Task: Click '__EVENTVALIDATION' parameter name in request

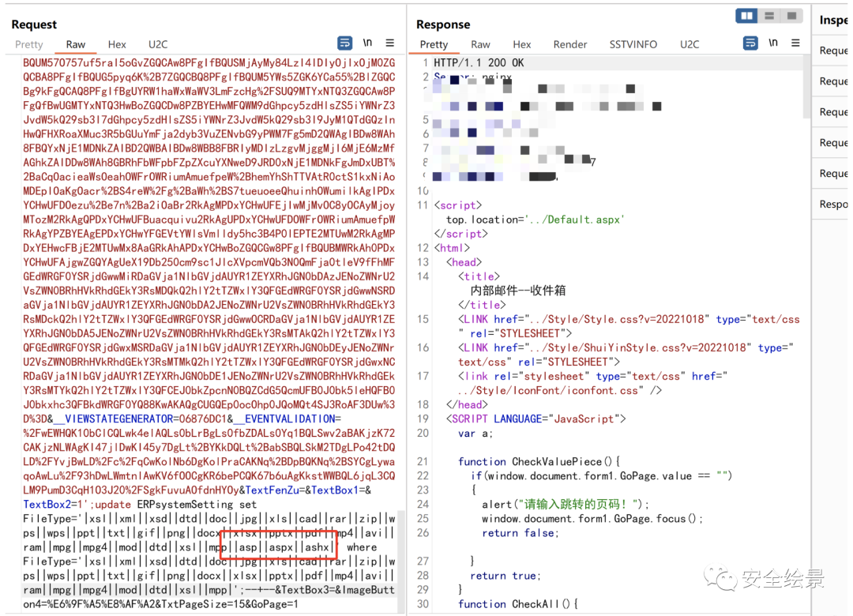Action: 284,419
